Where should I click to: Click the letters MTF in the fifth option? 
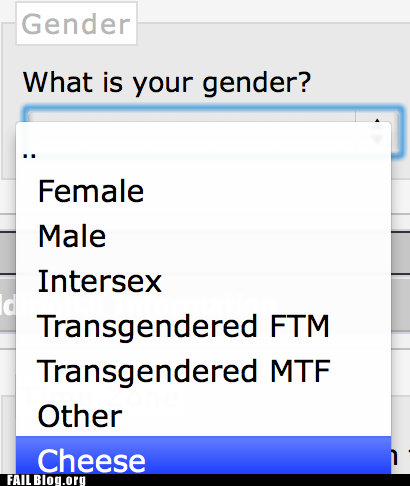point(300,371)
